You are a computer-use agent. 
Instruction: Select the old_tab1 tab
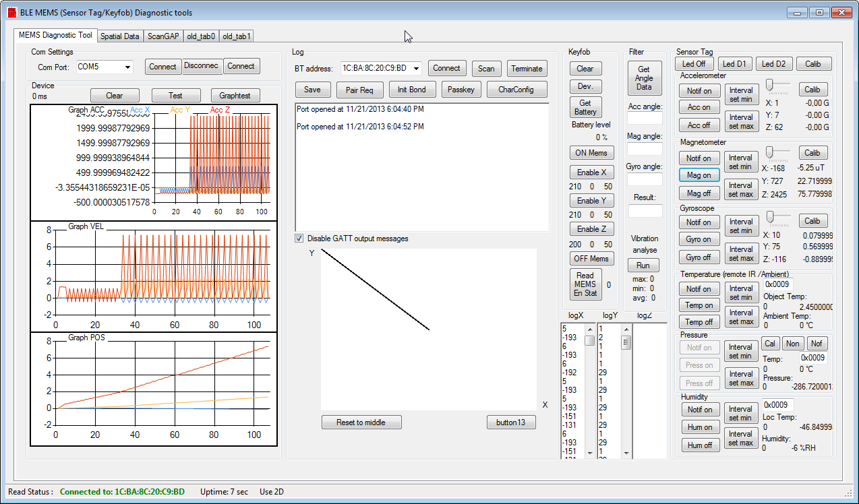point(236,36)
